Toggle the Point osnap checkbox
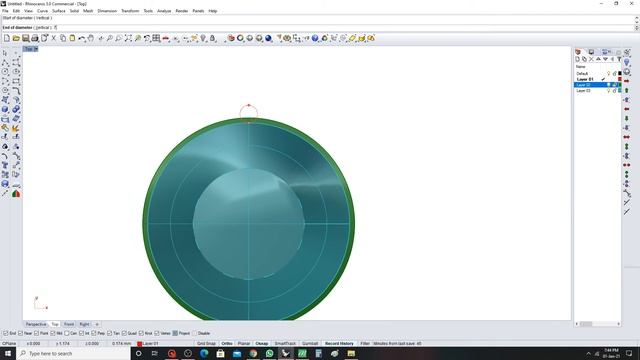Image resolution: width=640 pixels, height=360 pixels. 36,333
